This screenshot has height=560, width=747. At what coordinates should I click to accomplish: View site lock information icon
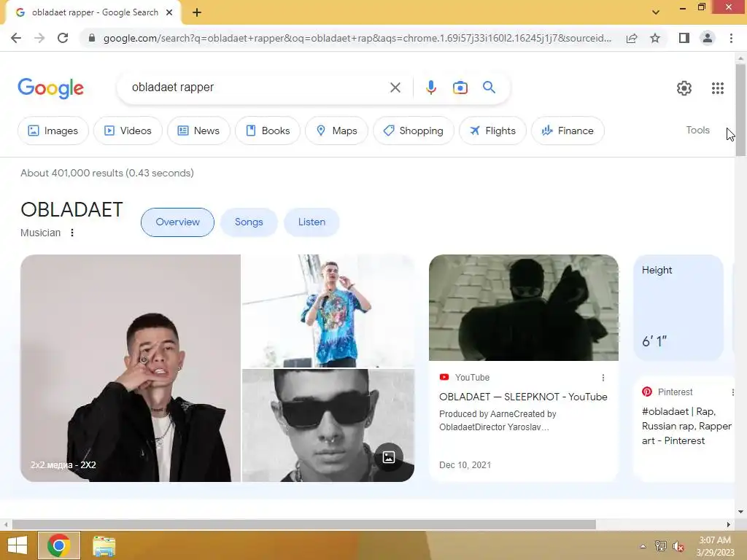pos(92,38)
